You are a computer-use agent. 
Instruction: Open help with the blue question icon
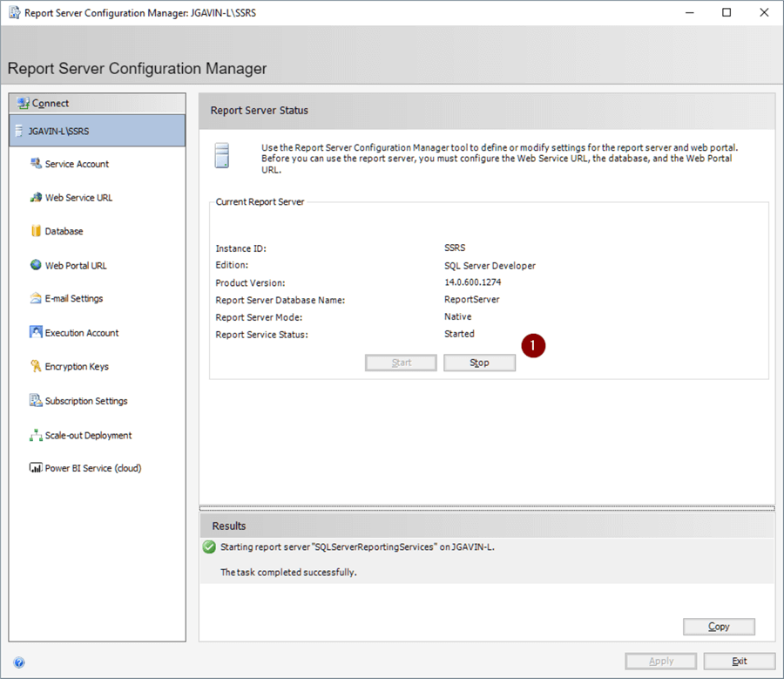click(19, 662)
